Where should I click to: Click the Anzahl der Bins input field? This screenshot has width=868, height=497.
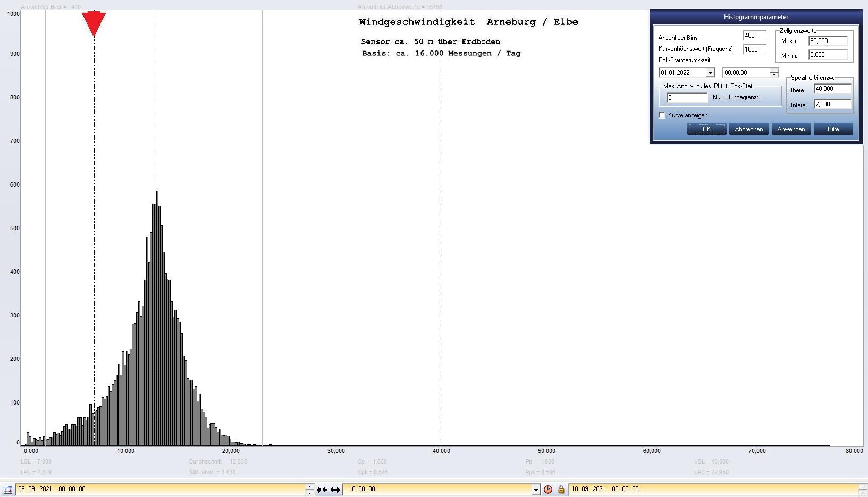coord(754,36)
